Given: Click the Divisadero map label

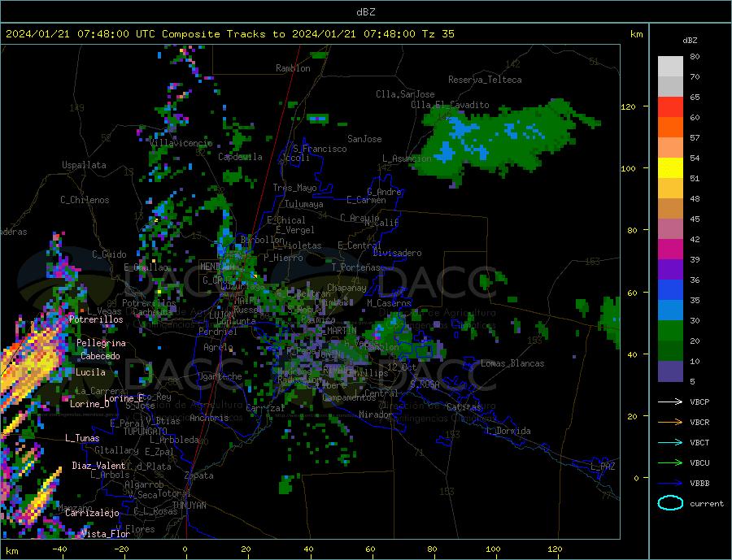Looking at the screenshot, I should [x=397, y=253].
